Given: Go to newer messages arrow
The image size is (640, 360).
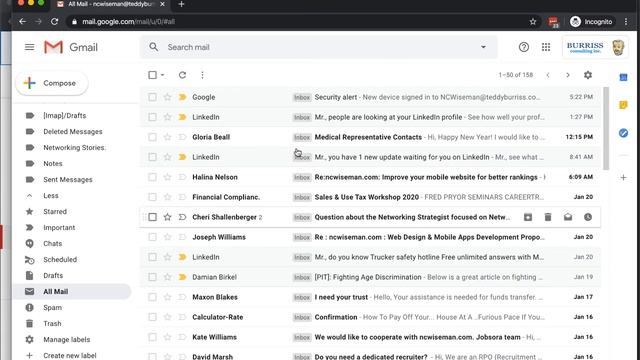Looking at the screenshot, I should click(548, 75).
